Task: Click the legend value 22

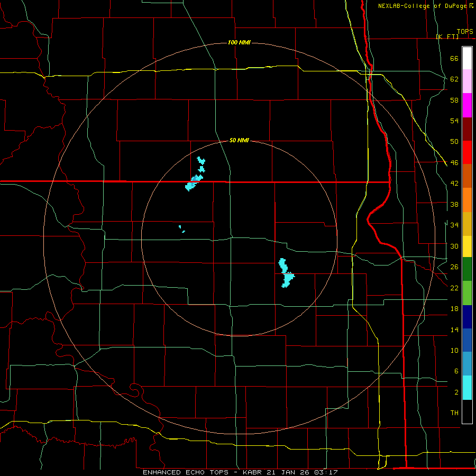Action: (x=454, y=288)
